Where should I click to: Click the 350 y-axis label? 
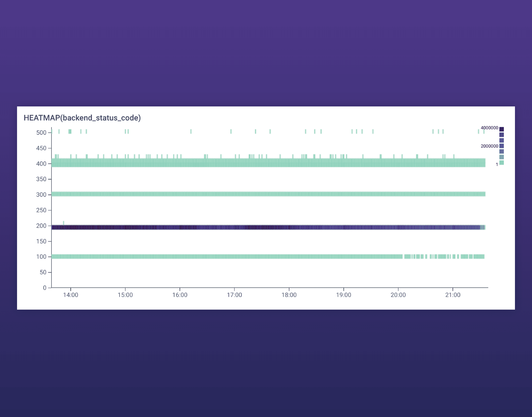pos(41,179)
